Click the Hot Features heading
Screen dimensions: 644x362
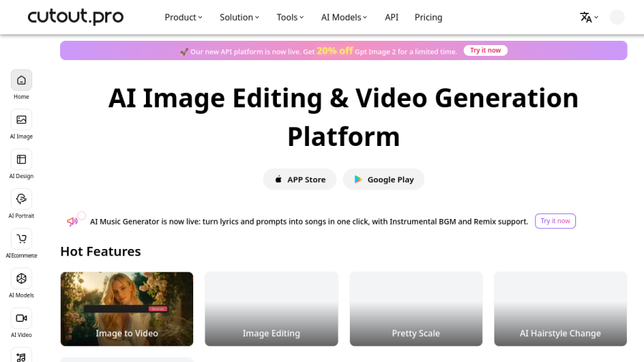click(x=101, y=251)
